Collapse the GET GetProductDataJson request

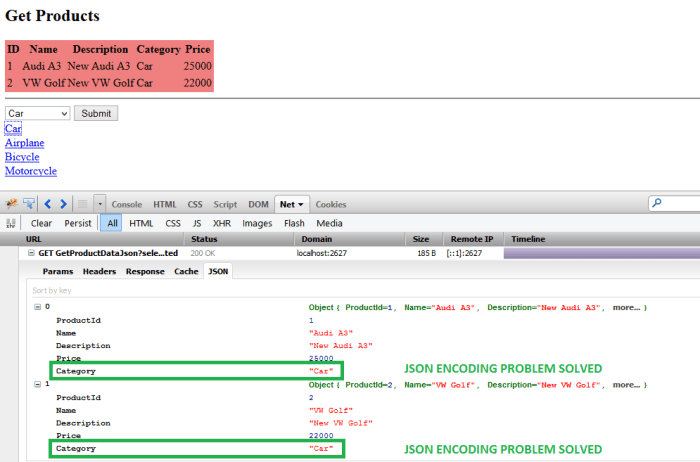[x=31, y=254]
